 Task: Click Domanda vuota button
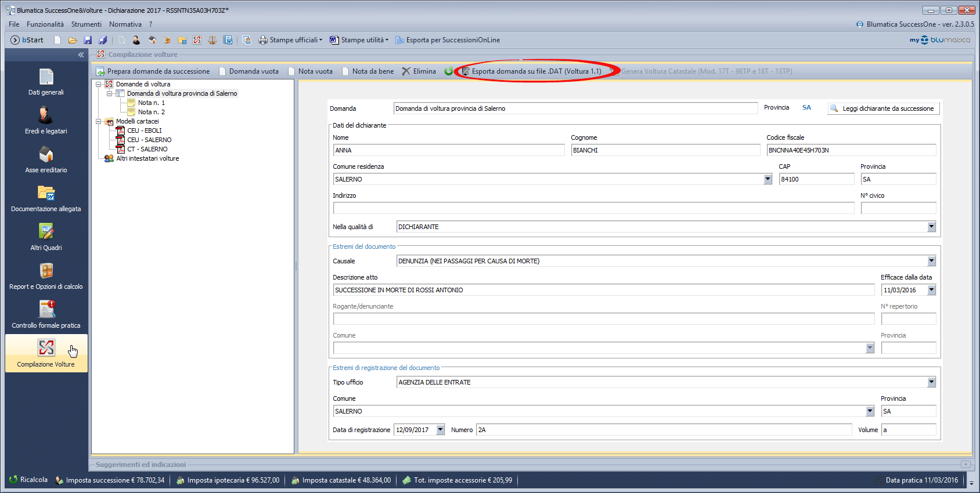pos(248,71)
